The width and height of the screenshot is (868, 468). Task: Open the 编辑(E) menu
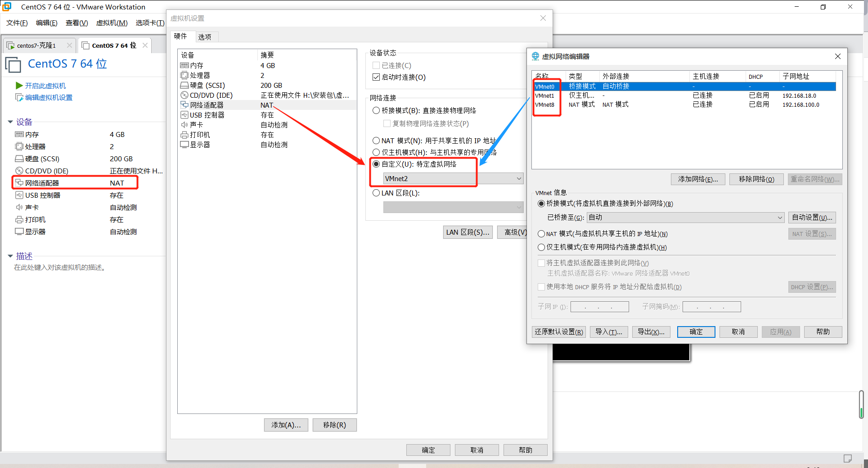[x=47, y=23]
